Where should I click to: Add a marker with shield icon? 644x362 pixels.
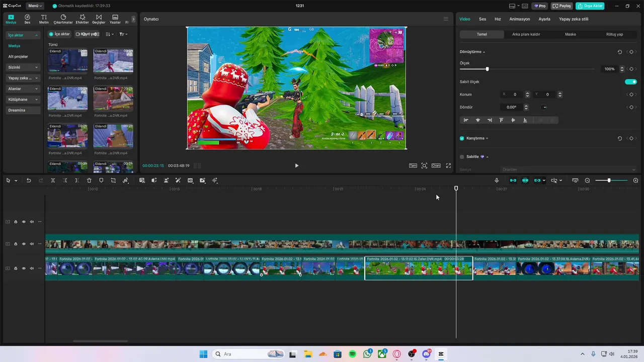(101, 180)
